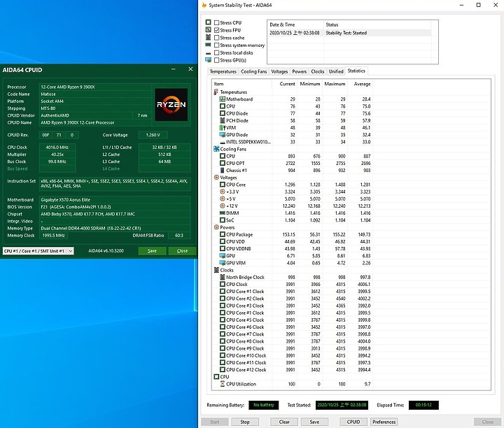This screenshot has width=504, height=428.
Task: Open the CPU core selector dropdown
Action: (x=38, y=251)
